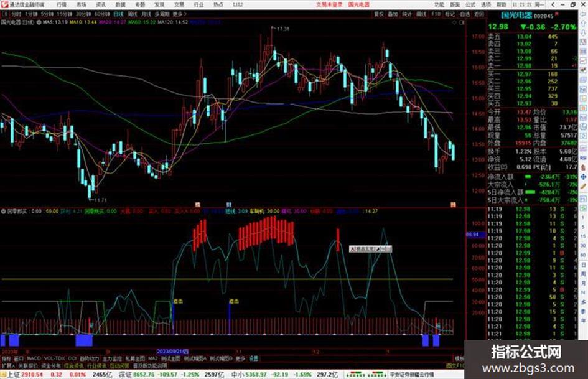588x379 pixels.
Task: Open the 公式 menu in the title bar
Action: pos(470,4)
